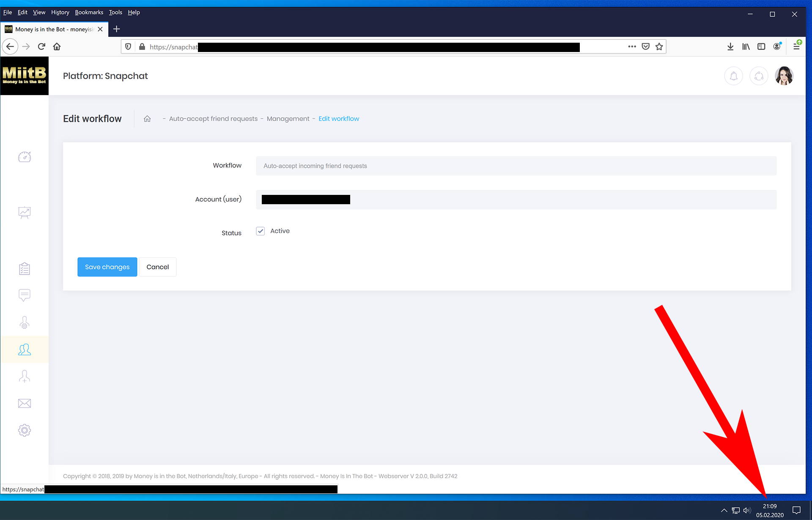Open Auto-accept friend requests breadcrumb
Image resolution: width=812 pixels, height=520 pixels.
pyautogui.click(x=213, y=119)
